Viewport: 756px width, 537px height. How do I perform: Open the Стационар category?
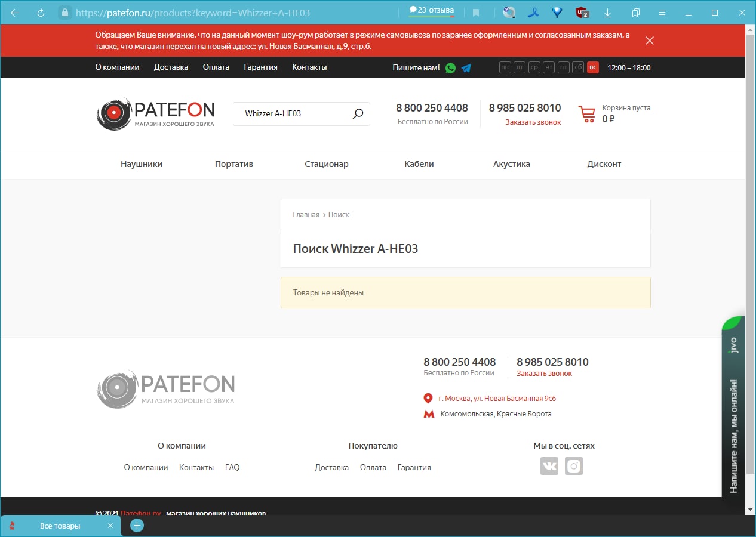click(327, 164)
